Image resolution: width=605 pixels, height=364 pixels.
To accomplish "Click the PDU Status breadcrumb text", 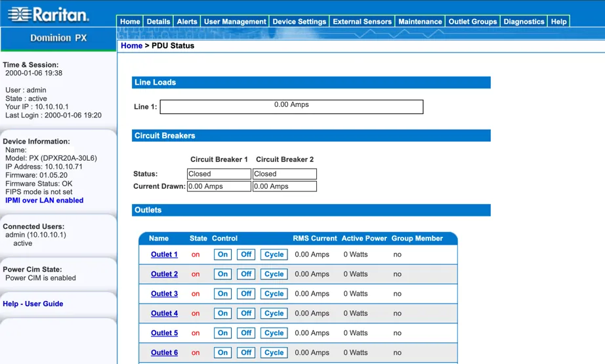I will click(x=173, y=45).
